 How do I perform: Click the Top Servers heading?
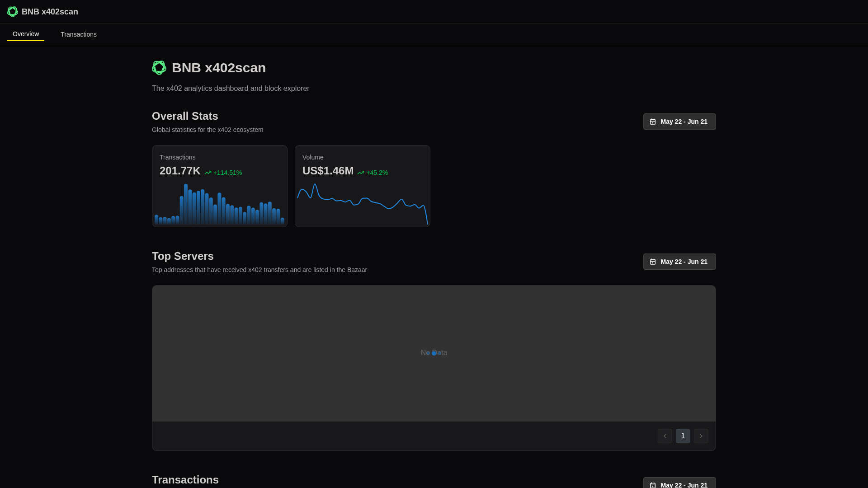(183, 256)
